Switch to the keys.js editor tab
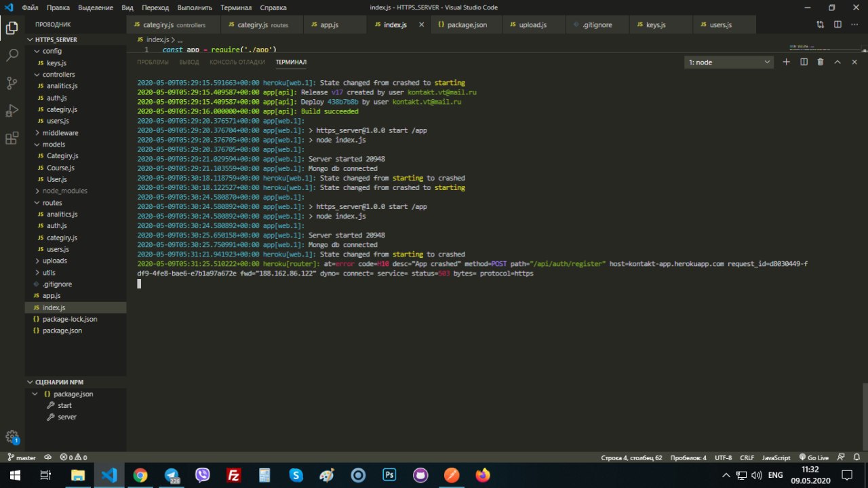Viewport: 868px width, 488px height. [661, 24]
